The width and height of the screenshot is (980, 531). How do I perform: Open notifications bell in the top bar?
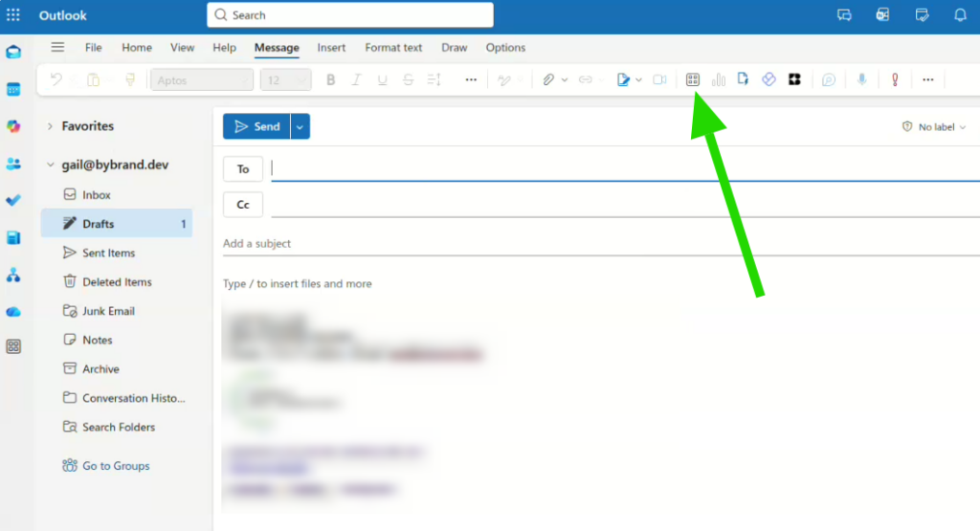point(960,15)
